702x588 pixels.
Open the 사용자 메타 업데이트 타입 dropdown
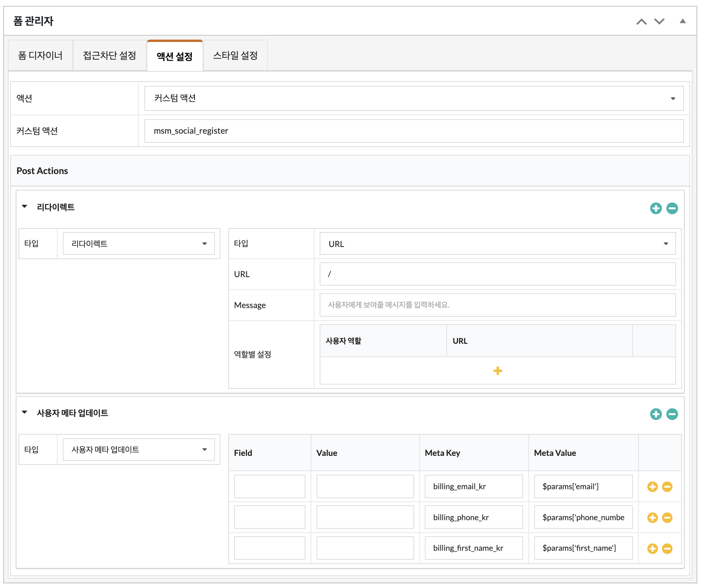pyautogui.click(x=138, y=450)
